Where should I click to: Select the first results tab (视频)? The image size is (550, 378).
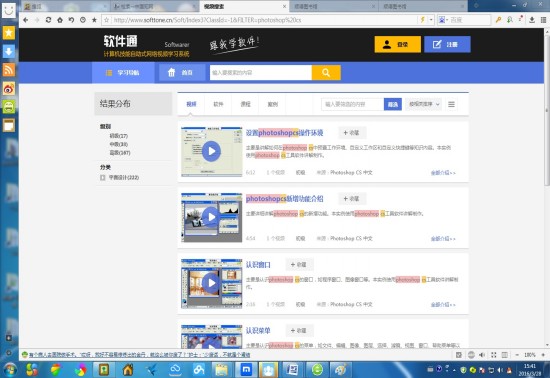pos(191,104)
